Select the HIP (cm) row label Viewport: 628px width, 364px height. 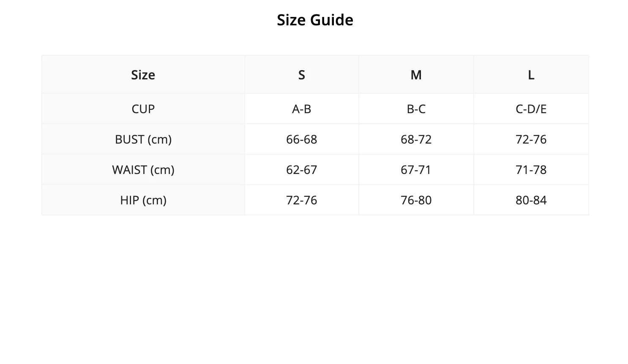(x=143, y=200)
